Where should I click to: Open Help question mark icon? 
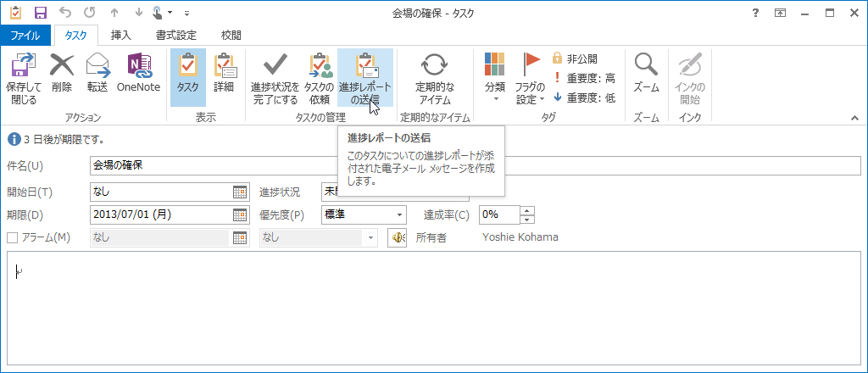(755, 13)
